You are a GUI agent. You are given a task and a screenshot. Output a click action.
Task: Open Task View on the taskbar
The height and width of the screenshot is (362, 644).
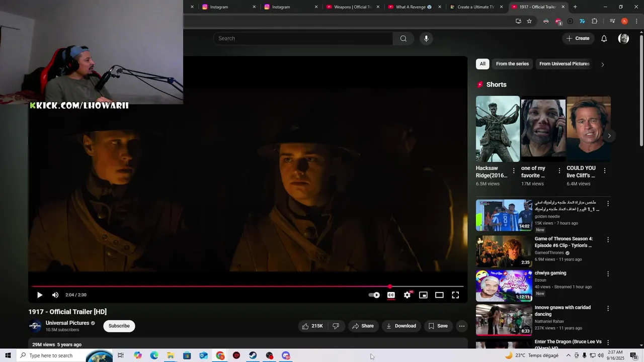coord(121,355)
